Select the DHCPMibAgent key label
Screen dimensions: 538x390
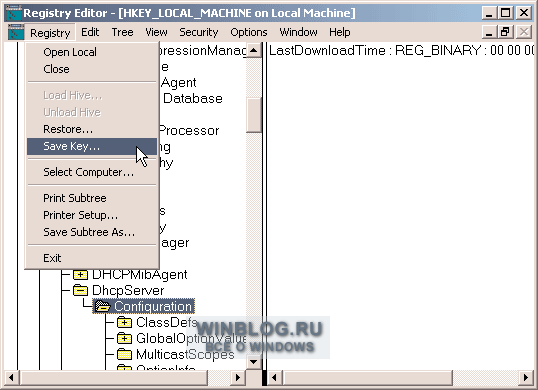point(140,274)
